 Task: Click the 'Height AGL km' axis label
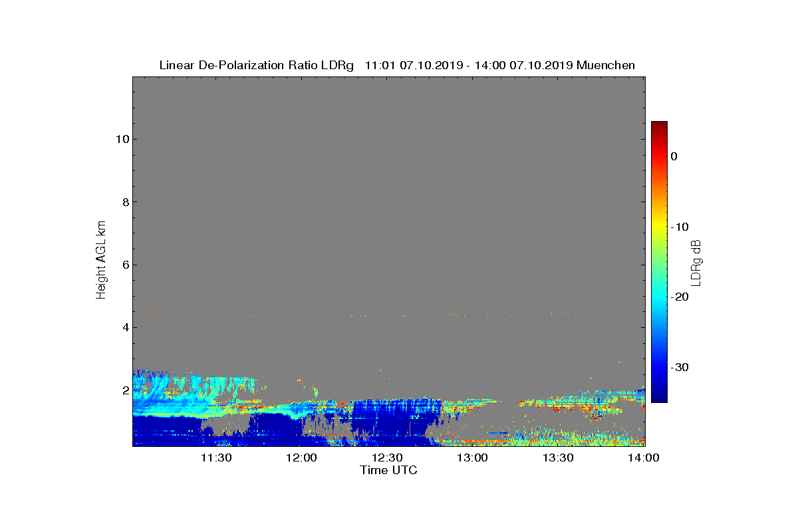(x=101, y=261)
